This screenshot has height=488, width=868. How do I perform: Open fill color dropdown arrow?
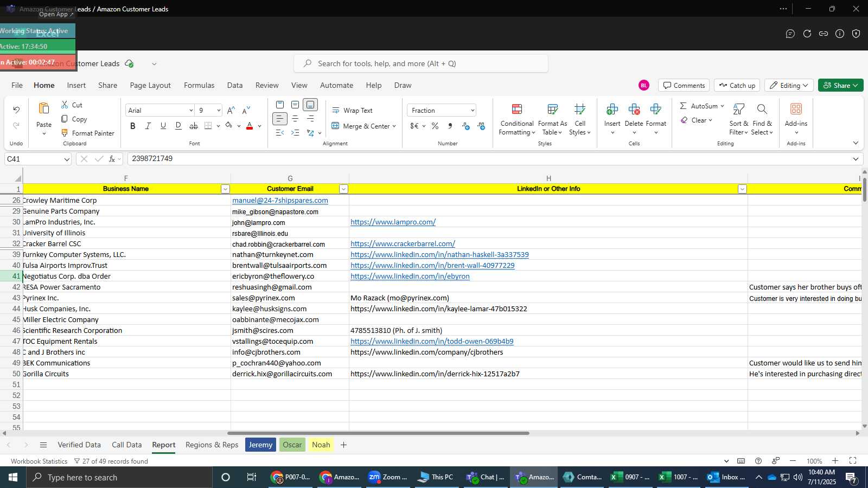[239, 126]
